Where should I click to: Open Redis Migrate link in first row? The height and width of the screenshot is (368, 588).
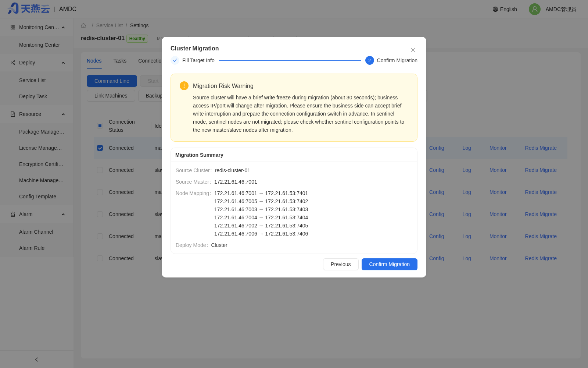541,148
